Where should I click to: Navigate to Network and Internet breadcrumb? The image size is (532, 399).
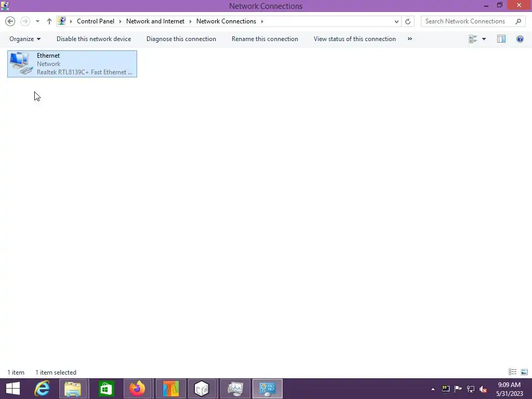(x=155, y=21)
